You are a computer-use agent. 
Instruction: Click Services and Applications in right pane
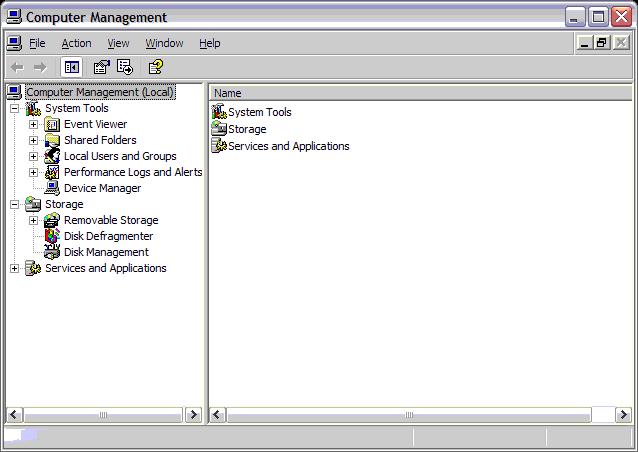[288, 146]
